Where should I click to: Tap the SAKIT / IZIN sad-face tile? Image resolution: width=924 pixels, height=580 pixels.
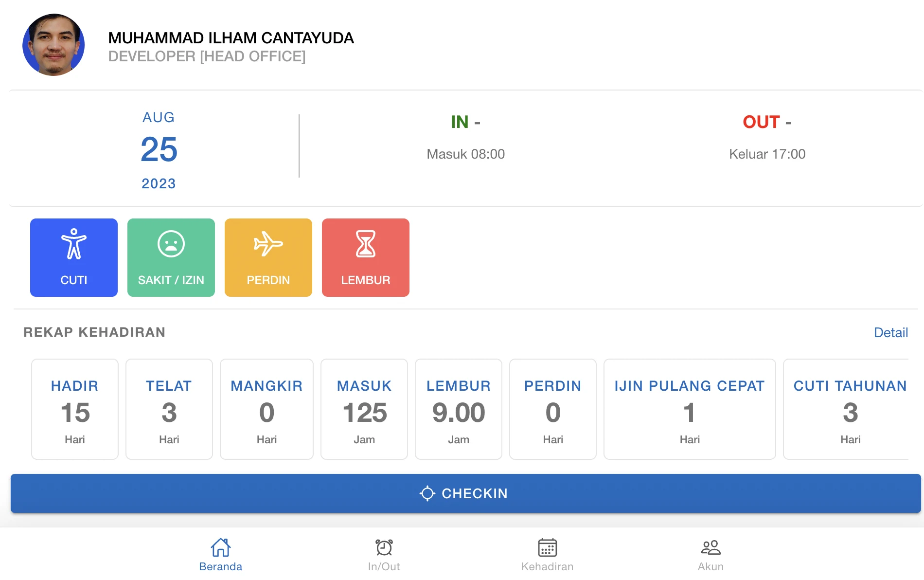tap(171, 257)
